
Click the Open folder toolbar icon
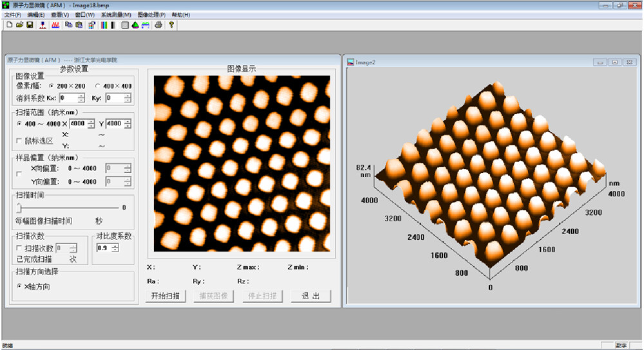tap(19, 25)
